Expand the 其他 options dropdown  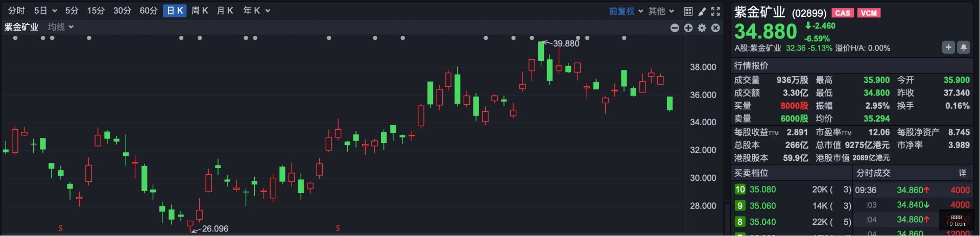tap(661, 11)
